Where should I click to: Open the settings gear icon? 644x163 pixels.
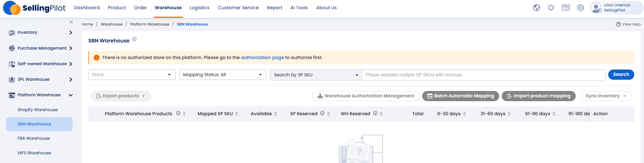coord(580,8)
